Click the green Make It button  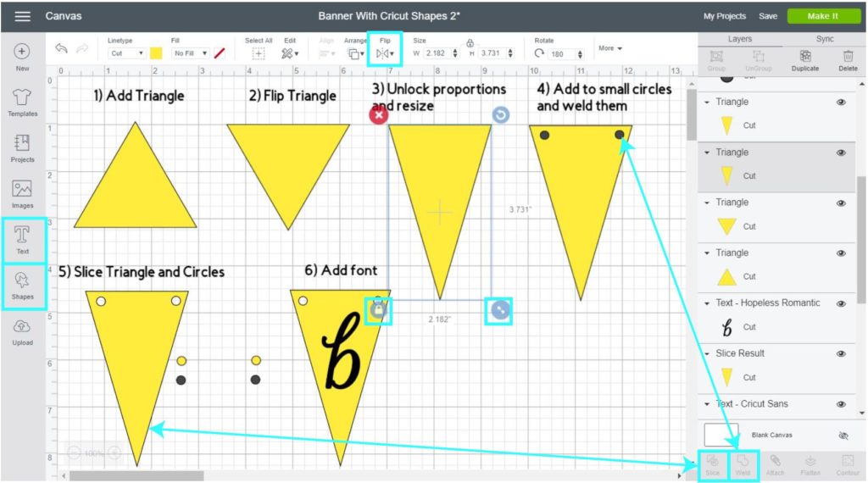tap(823, 16)
